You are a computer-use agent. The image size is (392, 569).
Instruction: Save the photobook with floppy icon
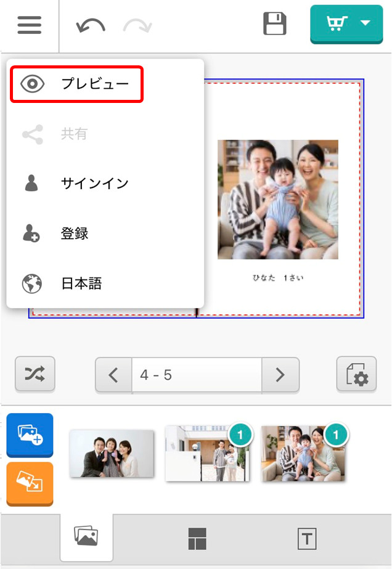click(x=275, y=25)
